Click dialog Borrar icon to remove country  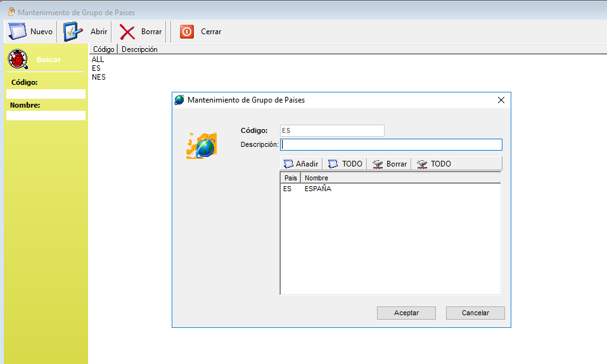pos(378,164)
